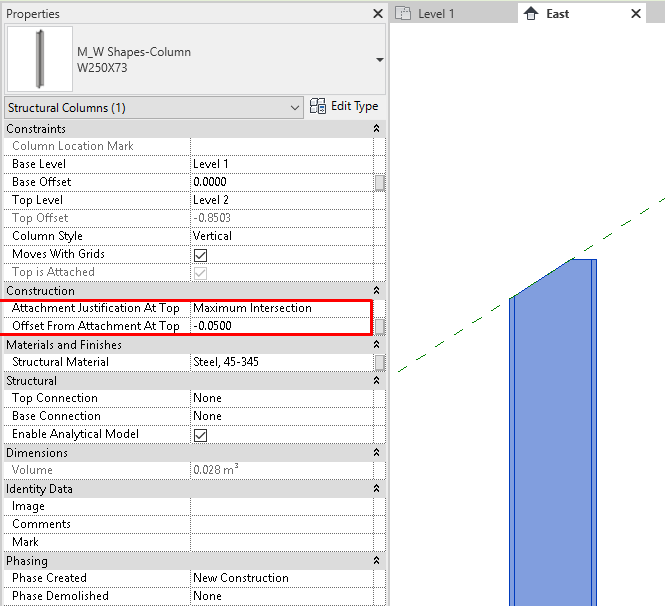Click the Comments property value field

coord(282,524)
